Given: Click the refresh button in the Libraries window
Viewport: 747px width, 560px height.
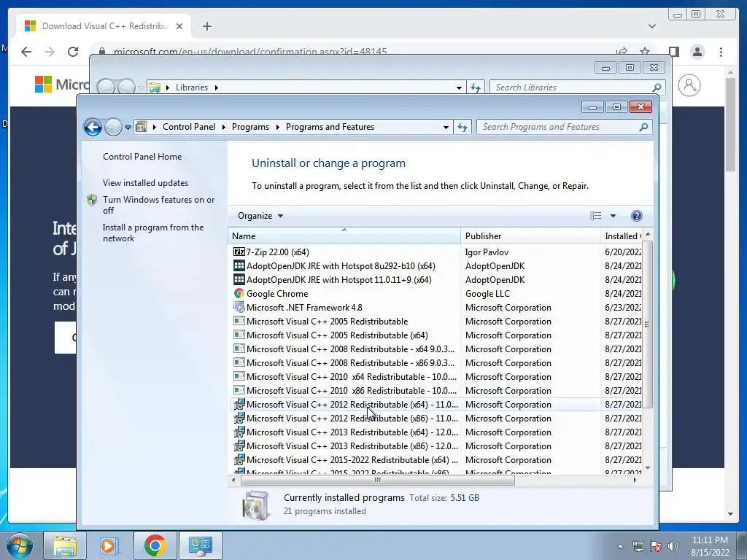Looking at the screenshot, I should click(x=476, y=87).
